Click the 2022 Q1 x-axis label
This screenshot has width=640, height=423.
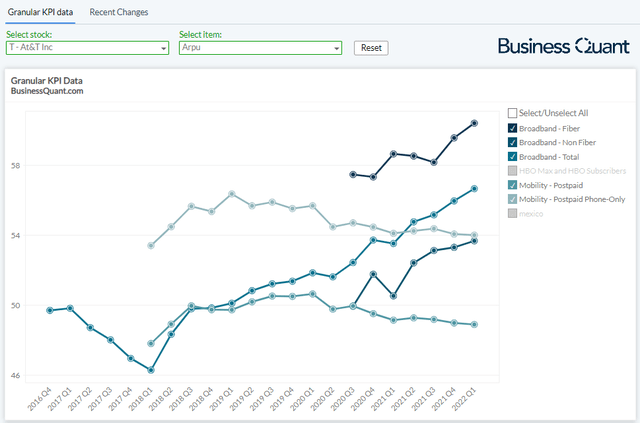pyautogui.click(x=464, y=399)
